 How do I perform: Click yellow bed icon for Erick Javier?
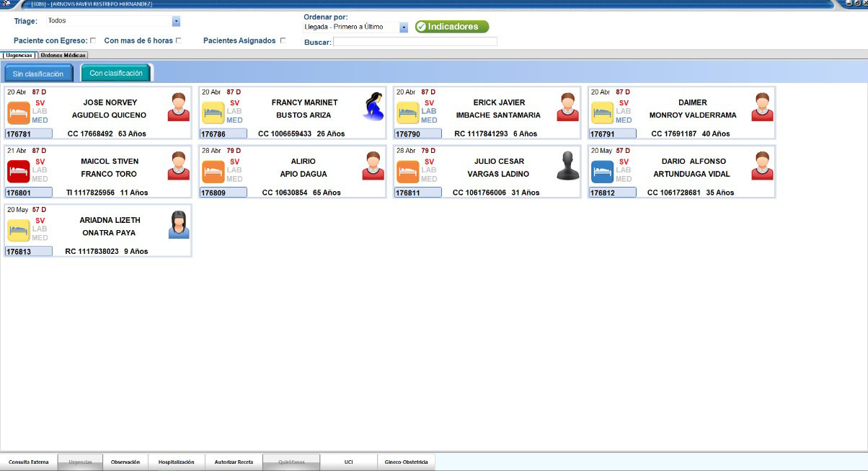coord(407,113)
